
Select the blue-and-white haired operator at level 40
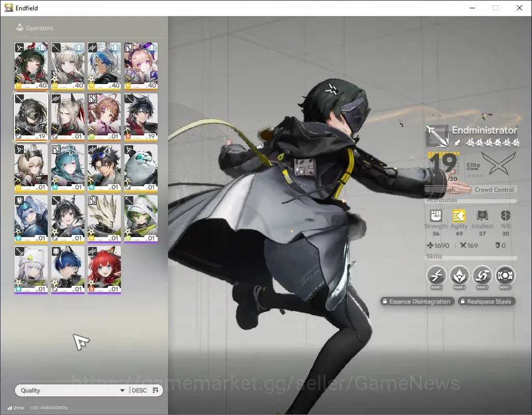click(x=104, y=66)
